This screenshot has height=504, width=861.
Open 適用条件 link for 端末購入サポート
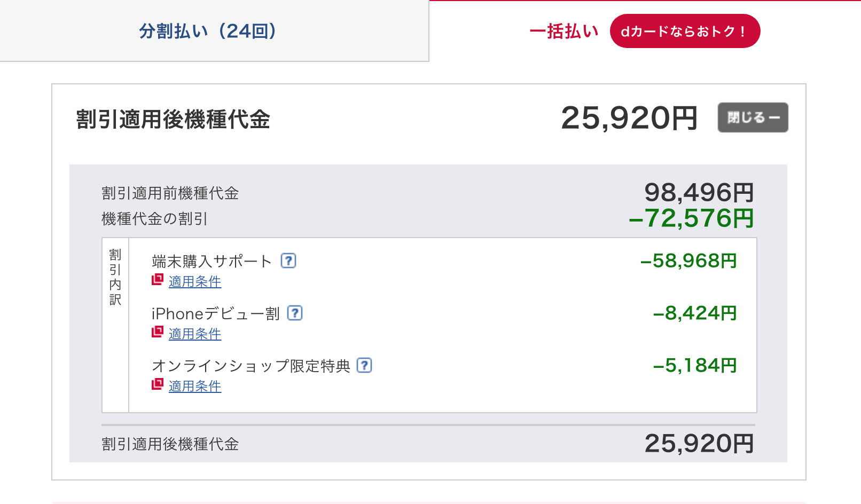195,281
